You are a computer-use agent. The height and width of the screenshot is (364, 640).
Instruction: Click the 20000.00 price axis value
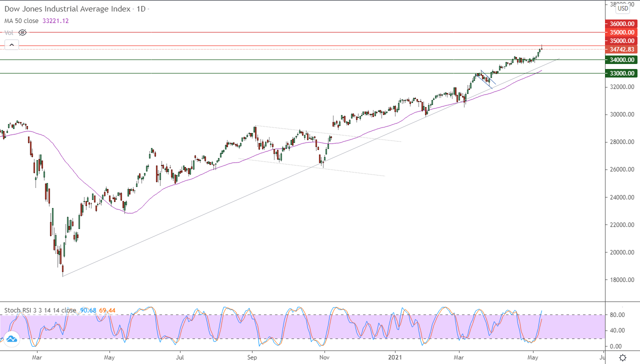[x=621, y=252]
